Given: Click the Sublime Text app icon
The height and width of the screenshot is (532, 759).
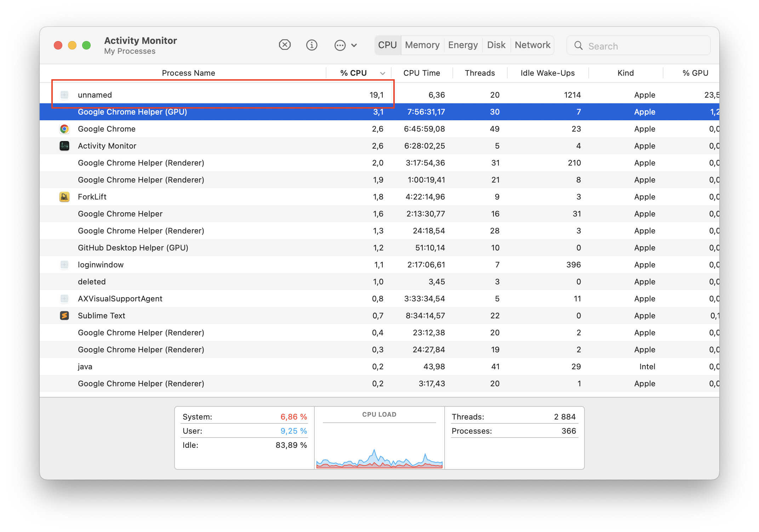Looking at the screenshot, I should coord(64,316).
